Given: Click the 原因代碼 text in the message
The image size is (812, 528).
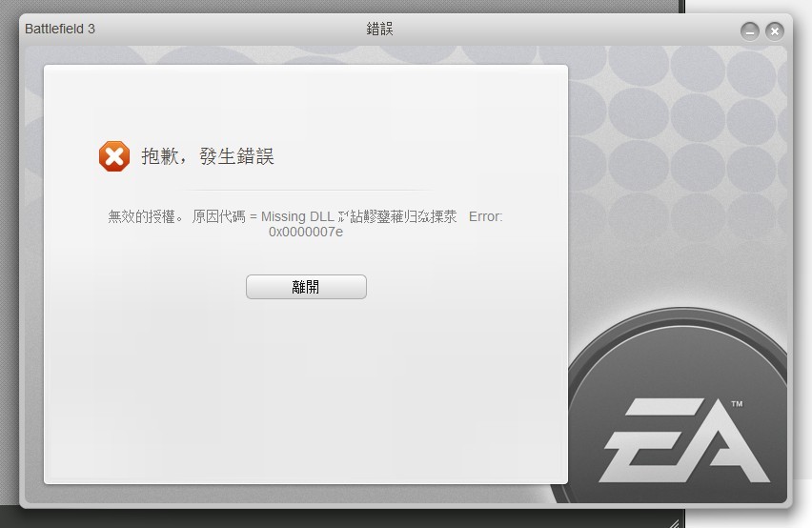Looking at the screenshot, I should [218, 216].
